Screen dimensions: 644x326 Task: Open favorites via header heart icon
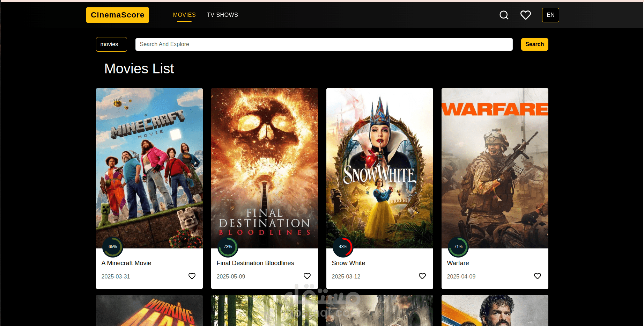(x=525, y=15)
